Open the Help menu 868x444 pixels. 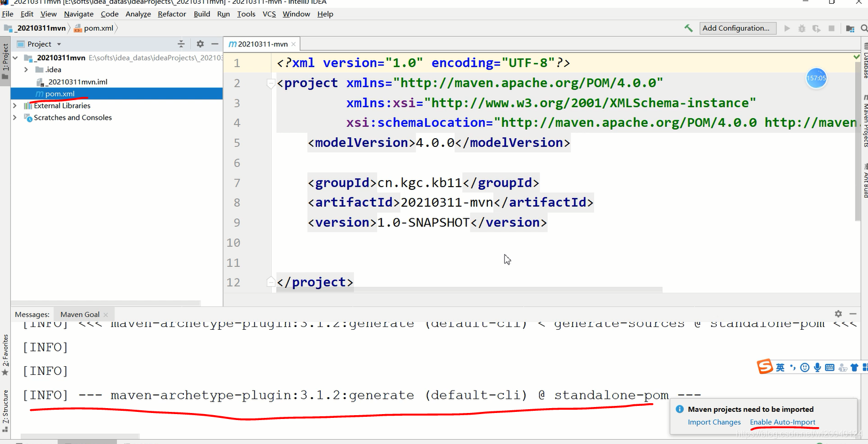point(325,14)
